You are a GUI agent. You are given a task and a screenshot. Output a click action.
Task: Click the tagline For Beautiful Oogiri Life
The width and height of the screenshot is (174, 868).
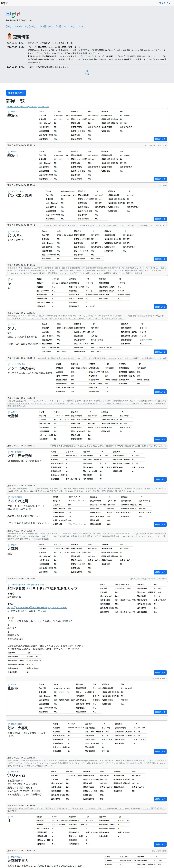pyautogui.click(x=19, y=21)
